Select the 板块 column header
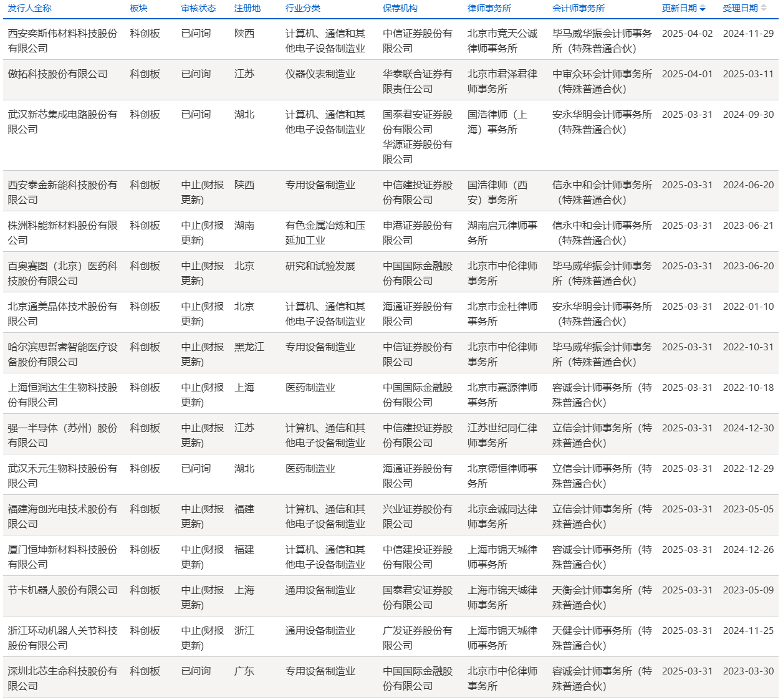 [138, 9]
